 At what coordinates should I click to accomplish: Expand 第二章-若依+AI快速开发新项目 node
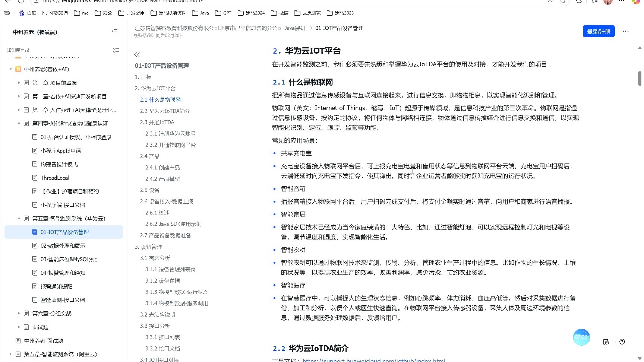(19, 96)
